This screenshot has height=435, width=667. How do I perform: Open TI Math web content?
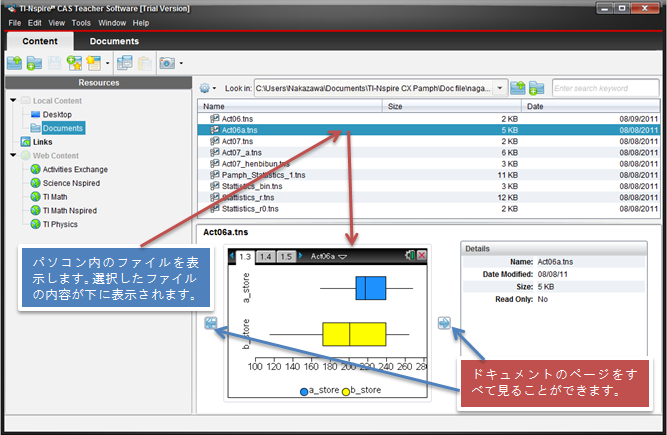(54, 197)
